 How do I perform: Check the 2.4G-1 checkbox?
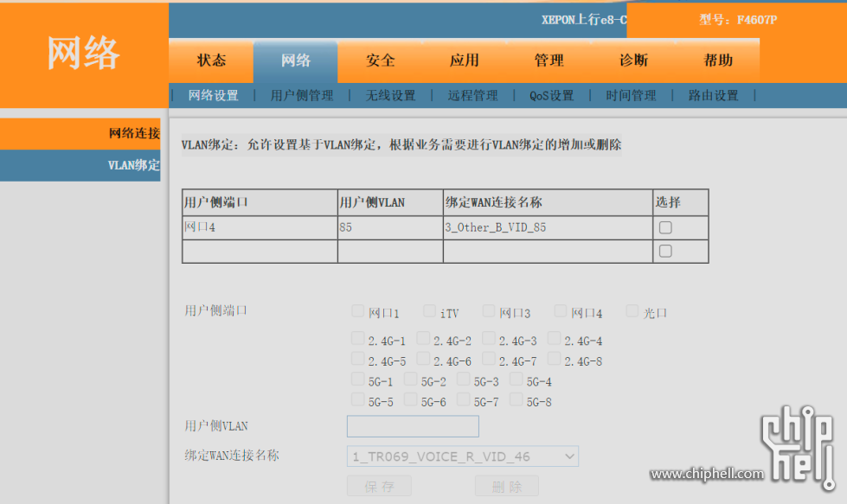357,338
